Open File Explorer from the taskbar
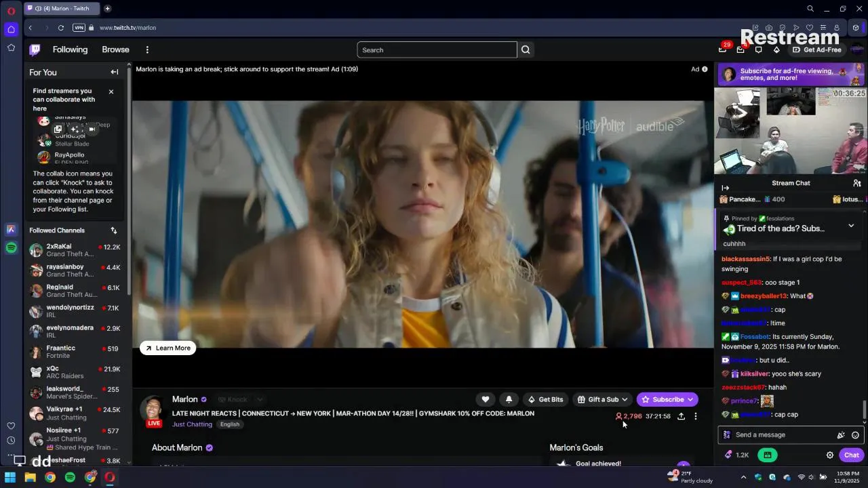Viewport: 868px width, 488px height. (x=30, y=477)
